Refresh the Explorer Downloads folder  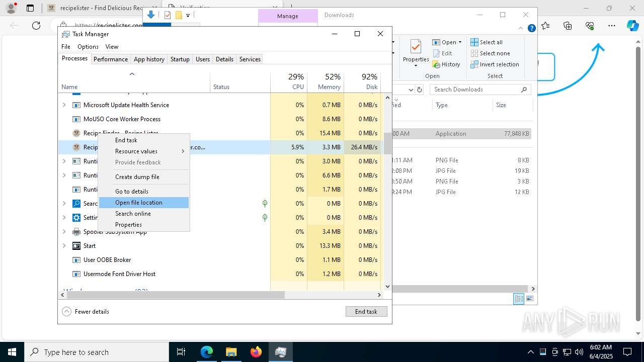pyautogui.click(x=420, y=89)
